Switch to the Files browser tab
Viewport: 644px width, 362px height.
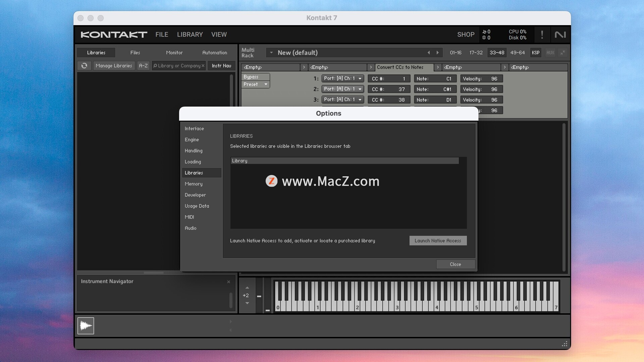coord(135,53)
